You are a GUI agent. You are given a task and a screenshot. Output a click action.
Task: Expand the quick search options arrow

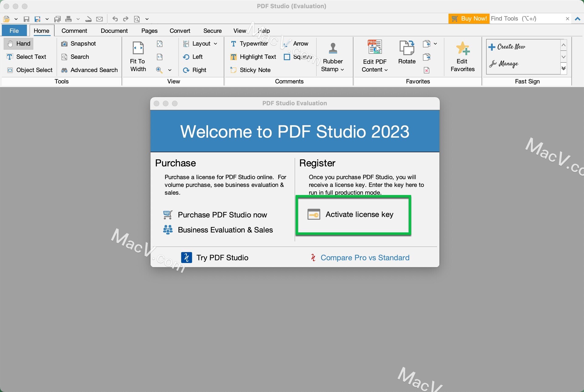[147, 19]
